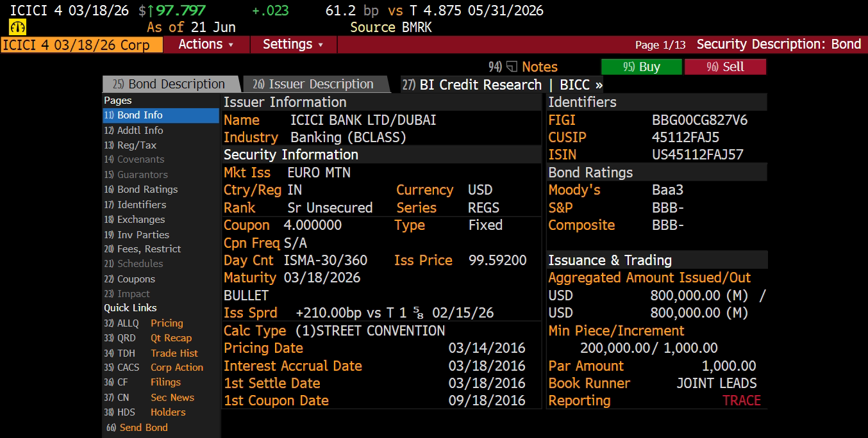Click the S&P rating BBB-
Viewport: 868px width, 438px height.
668,208
